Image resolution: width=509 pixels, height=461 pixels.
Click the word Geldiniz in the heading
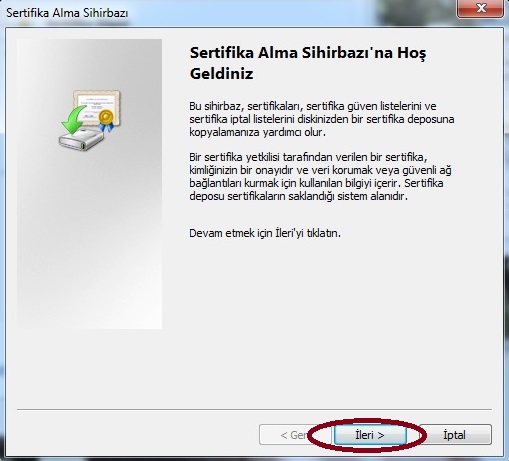(221, 74)
